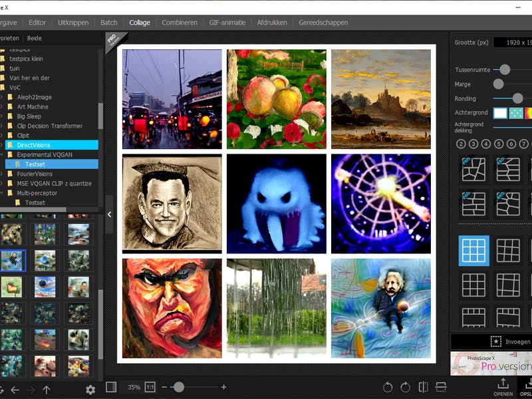The height and width of the screenshot is (399, 532).
Task: Open the FourierVisions folder
Action: [35, 174]
